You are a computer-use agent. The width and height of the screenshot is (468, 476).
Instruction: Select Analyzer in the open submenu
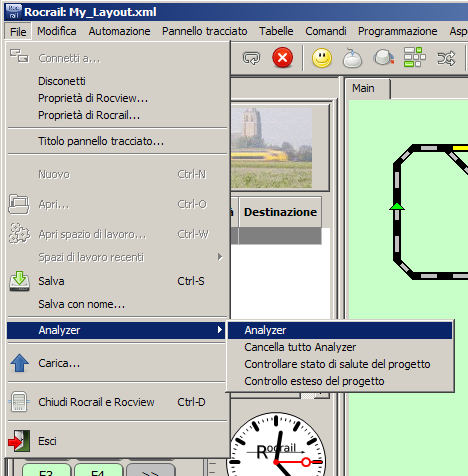(340, 330)
